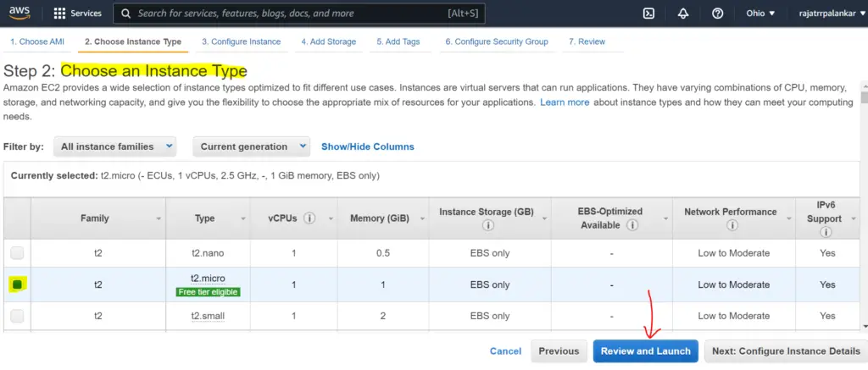Click the Cancel link
Image resolution: width=868 pixels, height=370 pixels.
(x=505, y=351)
